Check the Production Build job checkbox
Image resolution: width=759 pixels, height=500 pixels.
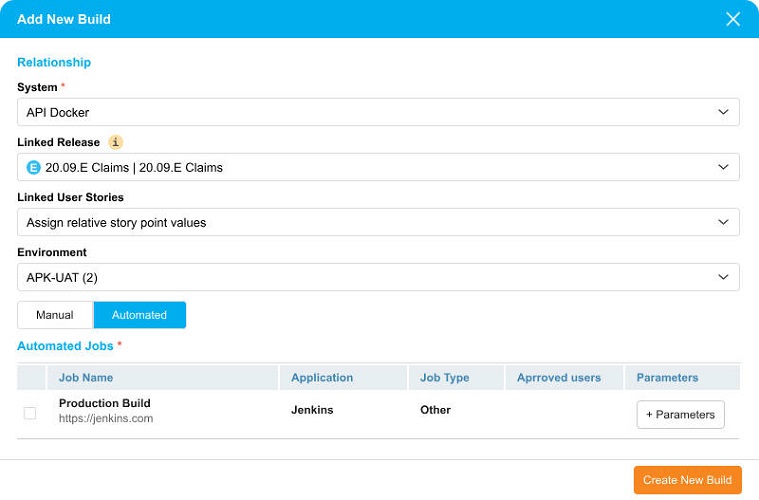(x=30, y=413)
